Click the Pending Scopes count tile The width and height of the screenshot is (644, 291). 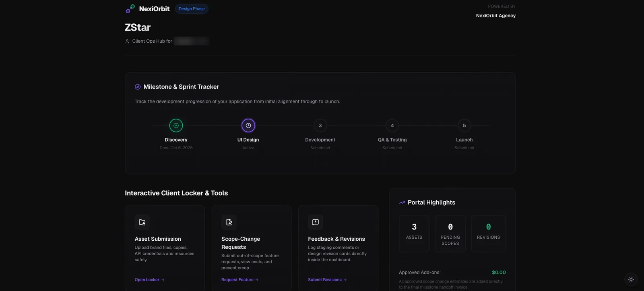[x=450, y=233]
